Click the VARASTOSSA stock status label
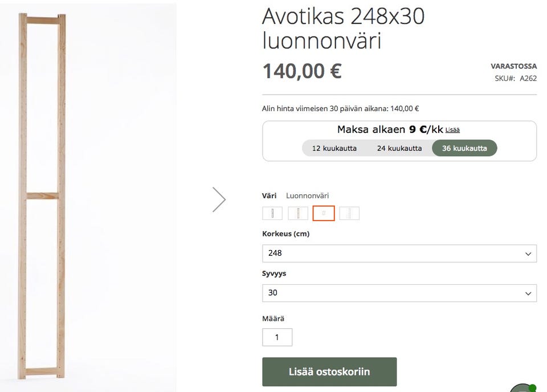The height and width of the screenshot is (392, 547). pos(513,66)
